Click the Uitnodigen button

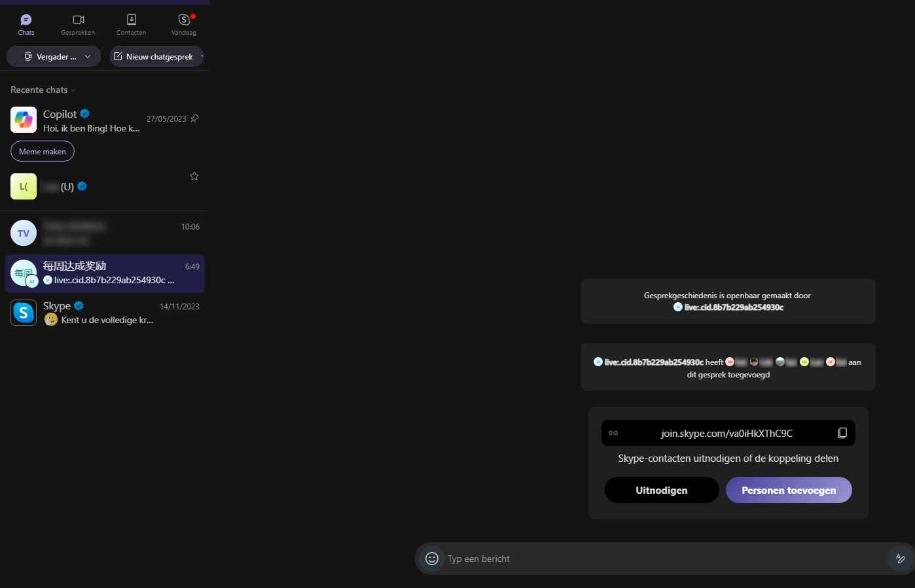point(662,490)
